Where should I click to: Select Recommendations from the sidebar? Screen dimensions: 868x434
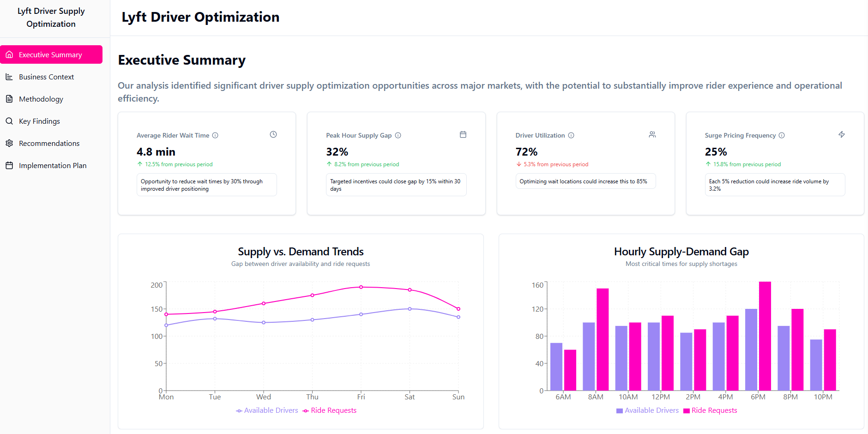click(49, 144)
